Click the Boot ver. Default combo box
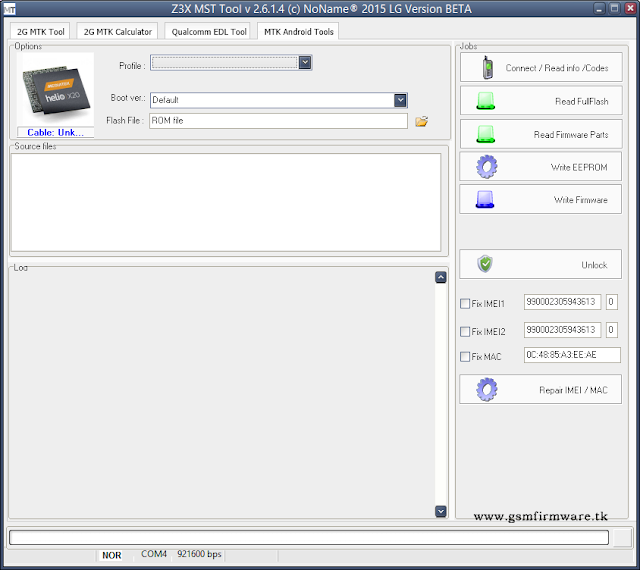The height and width of the screenshot is (570, 640). point(279,100)
